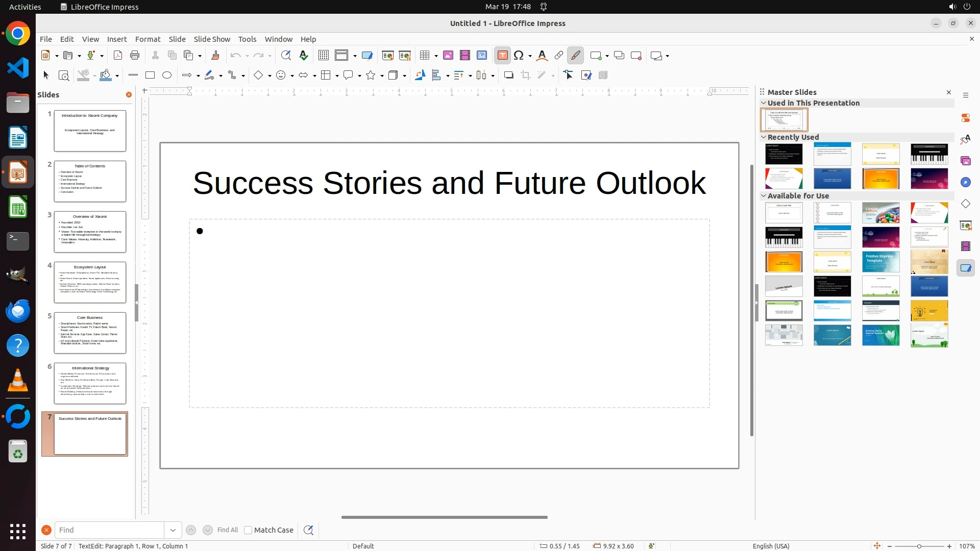This screenshot has width=980, height=551.
Task: Open the Slide Show menu
Action: (x=212, y=39)
